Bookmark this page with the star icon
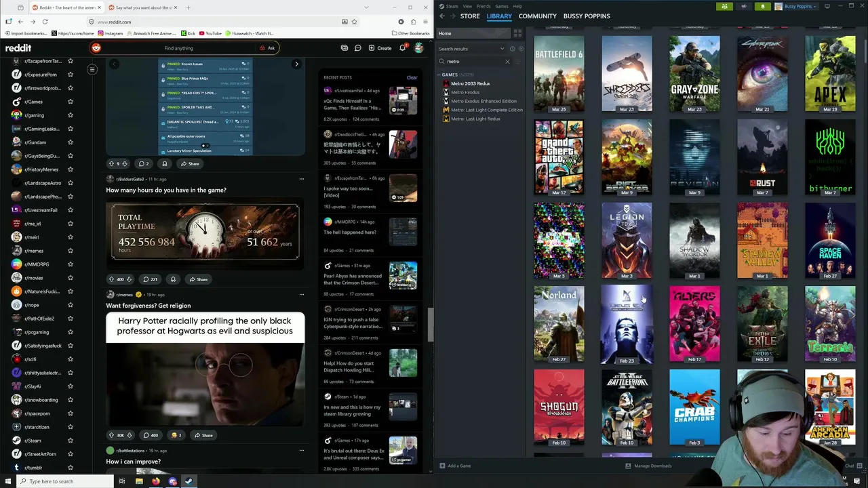 pyautogui.click(x=354, y=22)
